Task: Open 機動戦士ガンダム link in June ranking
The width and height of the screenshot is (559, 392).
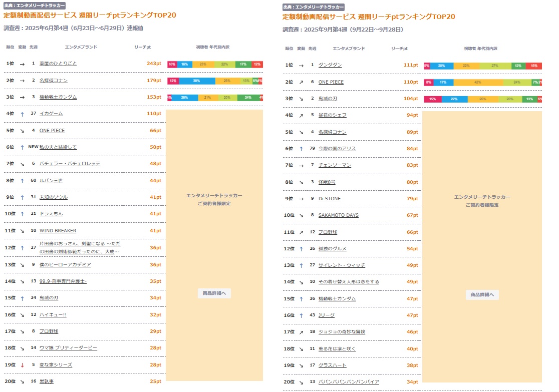Action: 58,97
